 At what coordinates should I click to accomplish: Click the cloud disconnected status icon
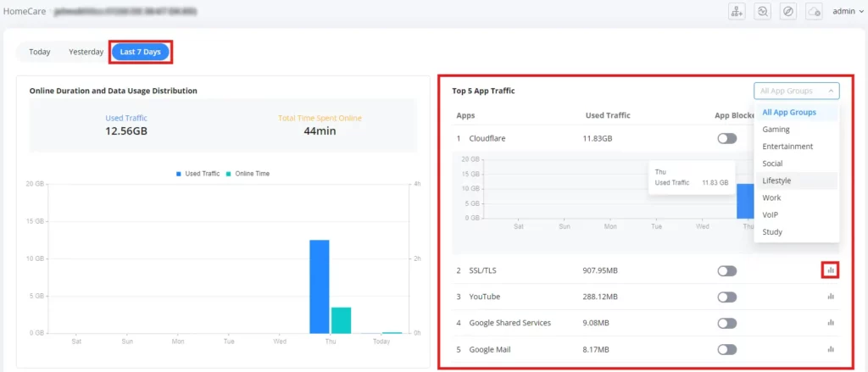[815, 12]
